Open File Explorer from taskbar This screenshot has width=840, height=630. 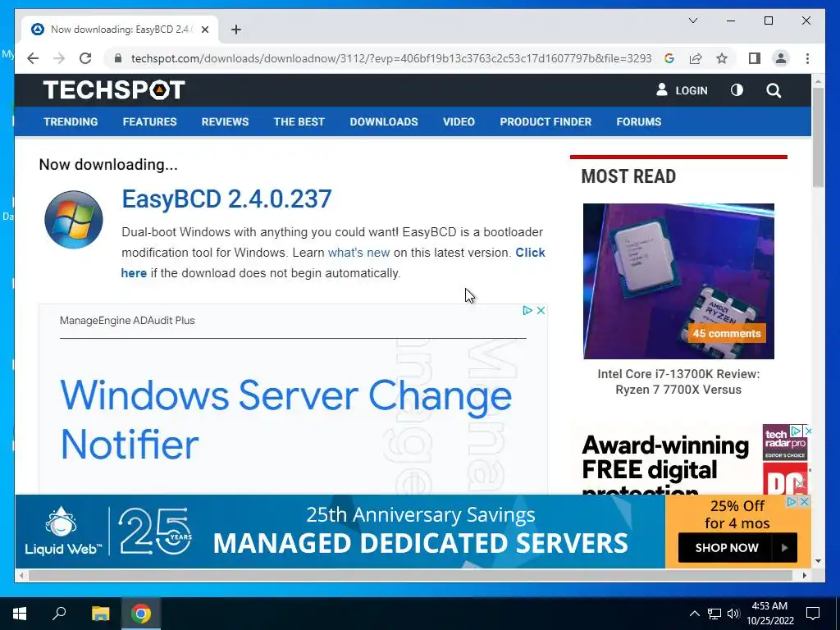pyautogui.click(x=100, y=614)
